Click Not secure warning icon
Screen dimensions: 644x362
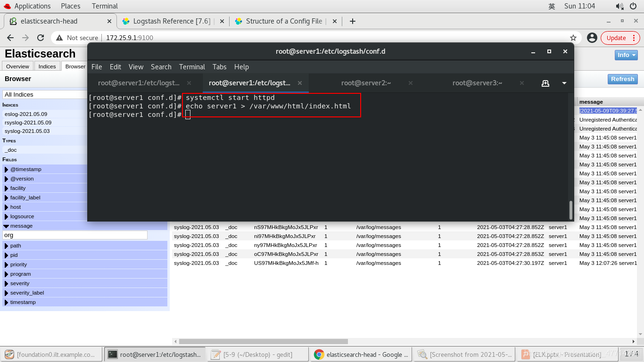pos(59,38)
